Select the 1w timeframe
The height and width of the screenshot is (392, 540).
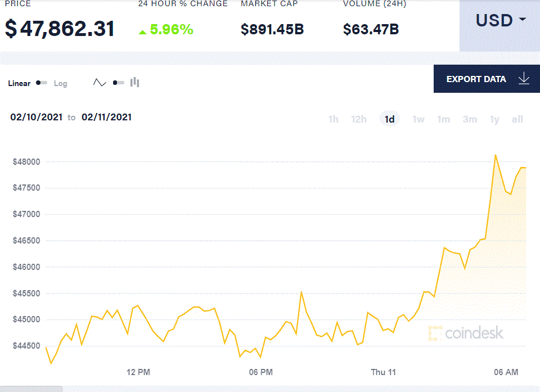coord(418,119)
